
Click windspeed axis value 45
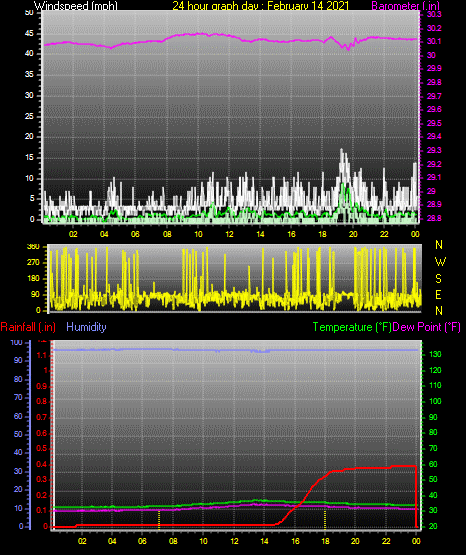(29, 33)
